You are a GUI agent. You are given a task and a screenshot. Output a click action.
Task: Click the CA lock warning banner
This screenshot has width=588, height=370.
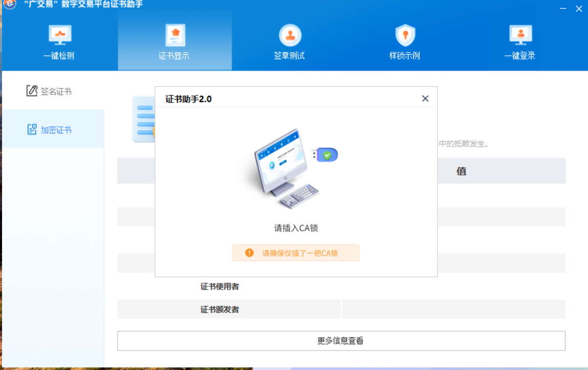click(x=296, y=253)
